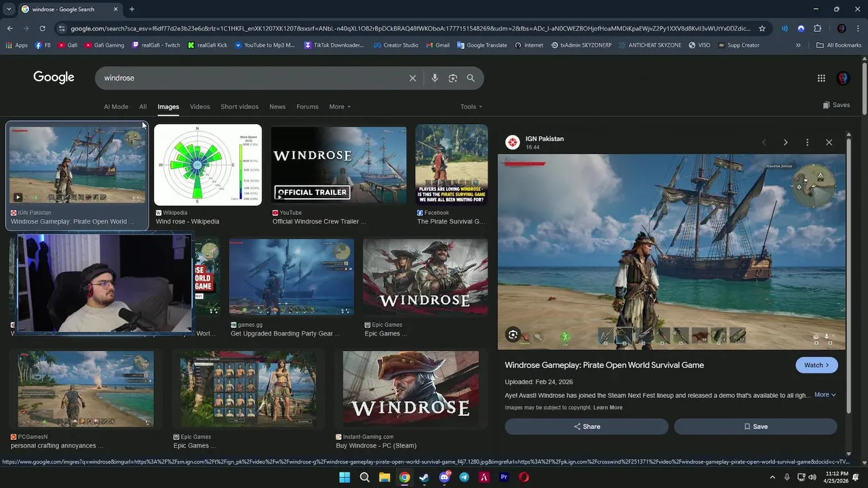Switch to the All results tab
This screenshot has height=488, width=868.
[143, 106]
